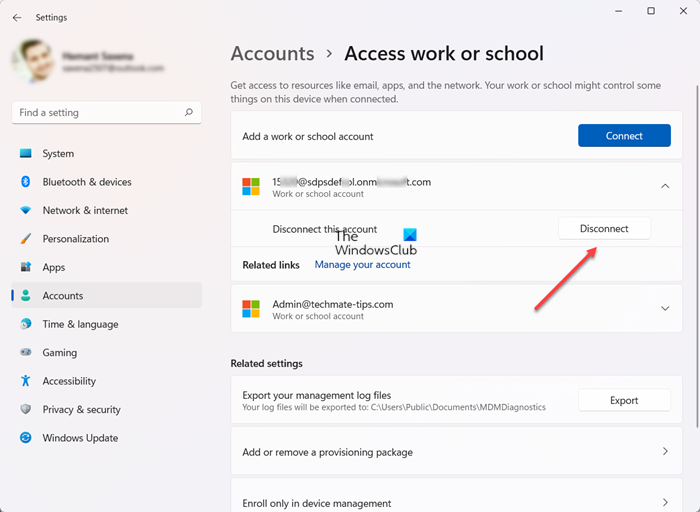The image size is (700, 512).
Task: Expand the Admin@techmate-tips.com account
Action: (665, 308)
